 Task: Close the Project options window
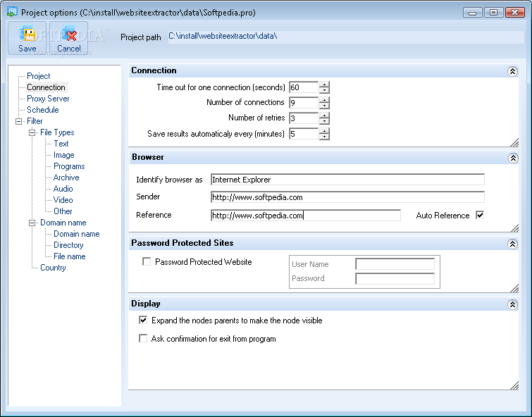514,13
